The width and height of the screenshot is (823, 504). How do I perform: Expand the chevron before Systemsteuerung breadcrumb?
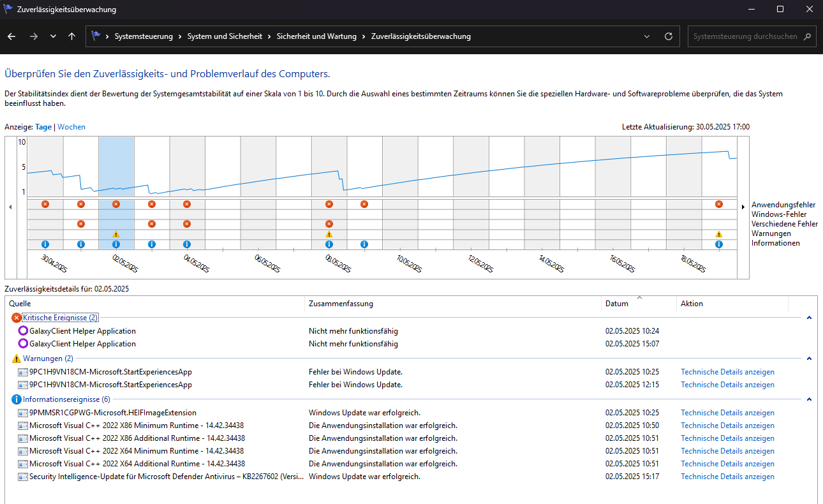point(107,36)
